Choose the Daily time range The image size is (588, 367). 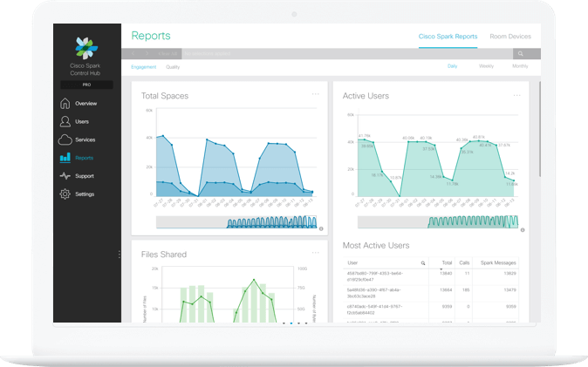(x=452, y=66)
